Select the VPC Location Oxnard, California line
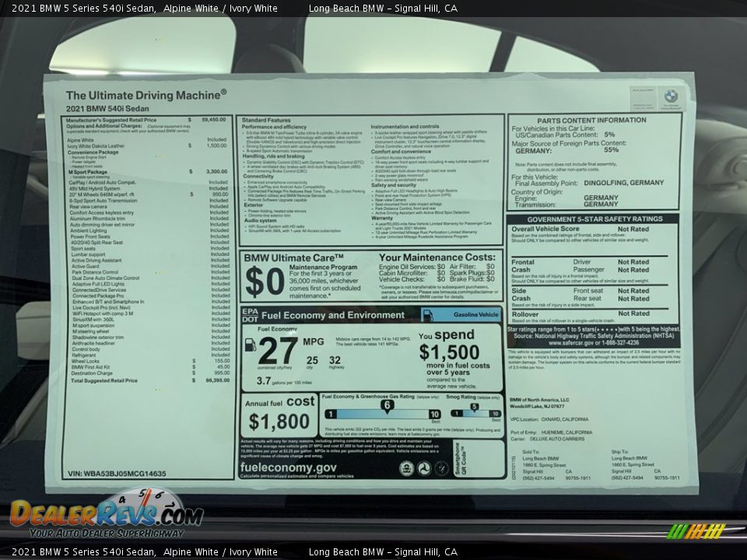This screenshot has height=560, width=747. [x=549, y=419]
